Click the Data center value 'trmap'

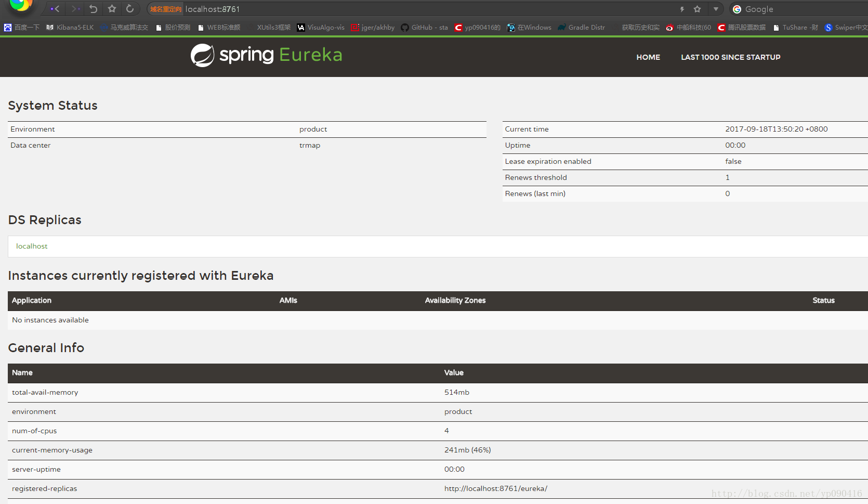310,146
